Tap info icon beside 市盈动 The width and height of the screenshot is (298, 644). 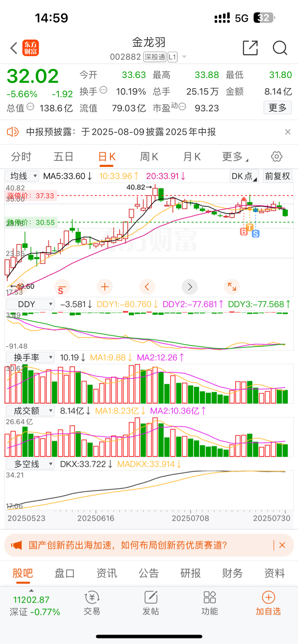(x=182, y=106)
